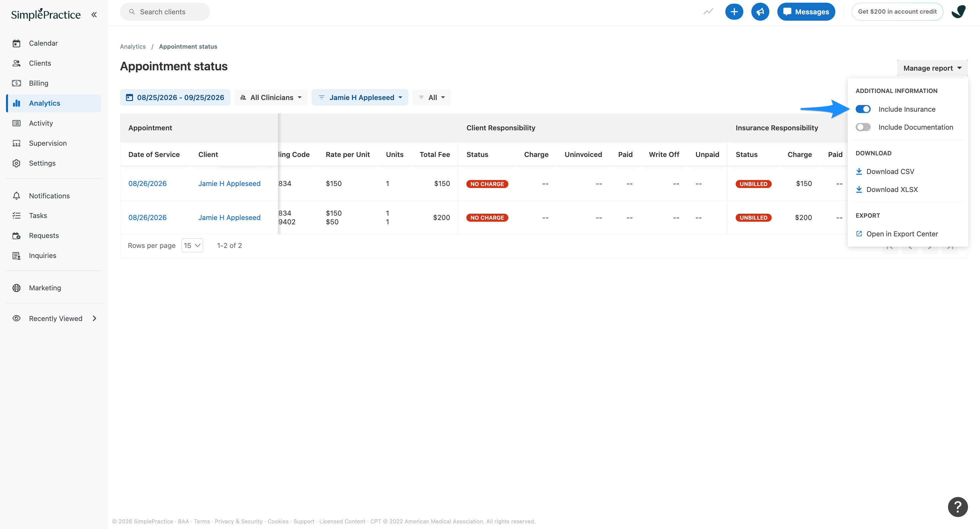Screen dimensions: 980x529
Task: Expand the All Clinicians filter
Action: [x=271, y=98]
